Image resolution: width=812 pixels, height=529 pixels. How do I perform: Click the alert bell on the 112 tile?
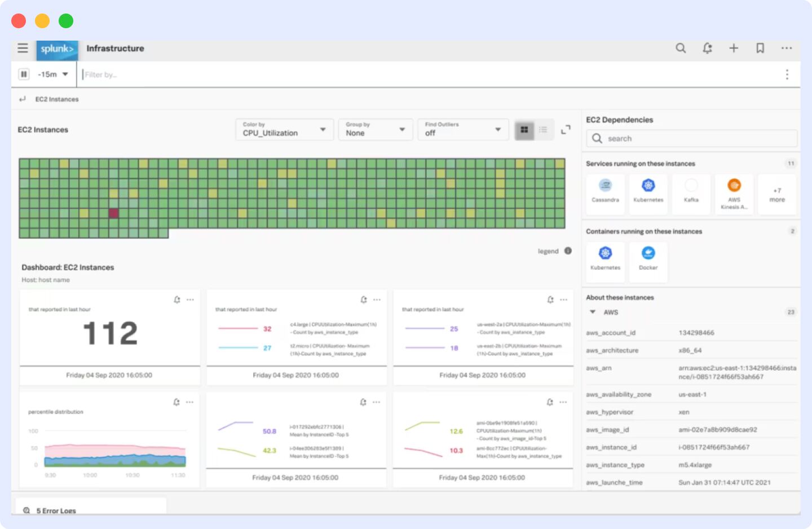[175, 299]
